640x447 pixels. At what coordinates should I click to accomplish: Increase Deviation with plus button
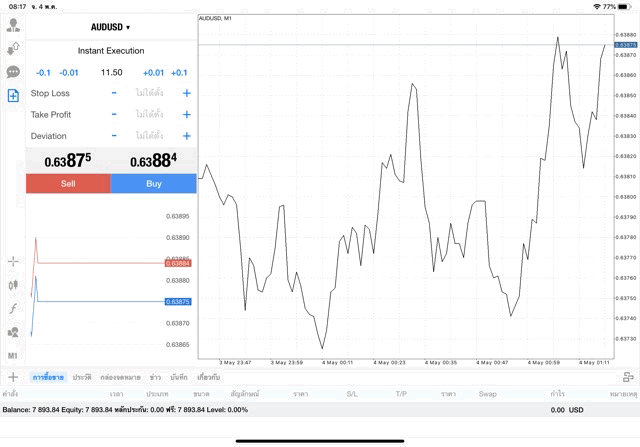[186, 136]
